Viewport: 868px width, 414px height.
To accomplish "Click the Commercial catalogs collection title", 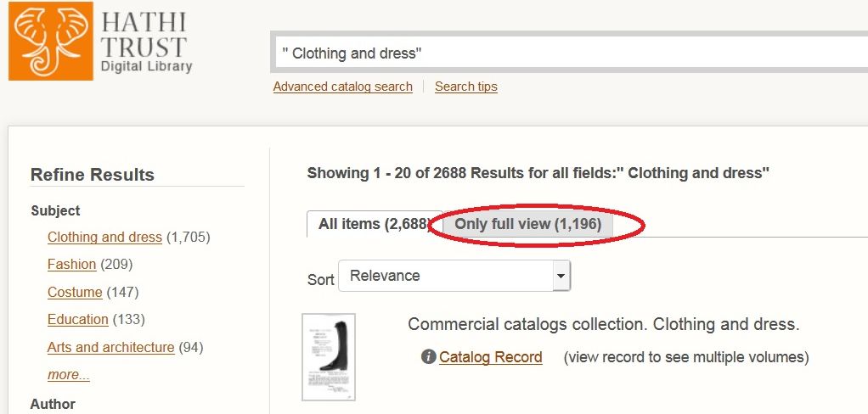I will pos(603,324).
